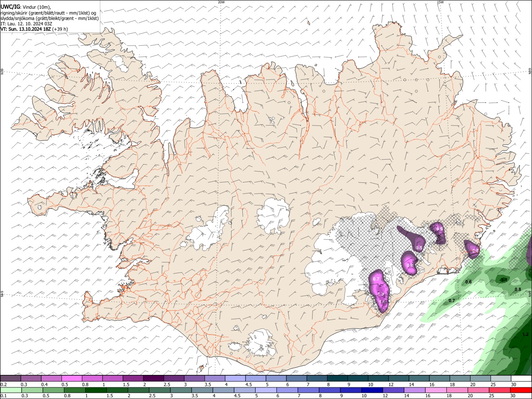Click the black '0.8' rain value offshore
Image resolution: width=532 pixels, height=399 pixels.
click(518, 290)
